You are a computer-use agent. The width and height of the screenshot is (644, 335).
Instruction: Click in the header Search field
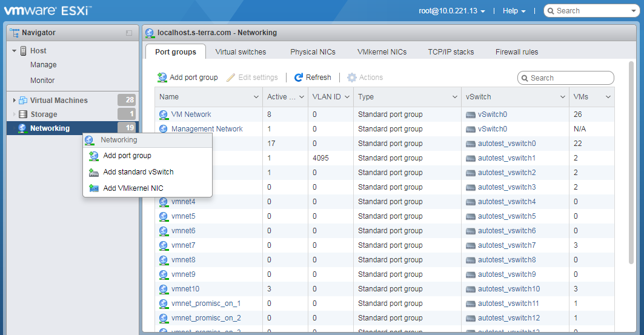pyautogui.click(x=591, y=11)
